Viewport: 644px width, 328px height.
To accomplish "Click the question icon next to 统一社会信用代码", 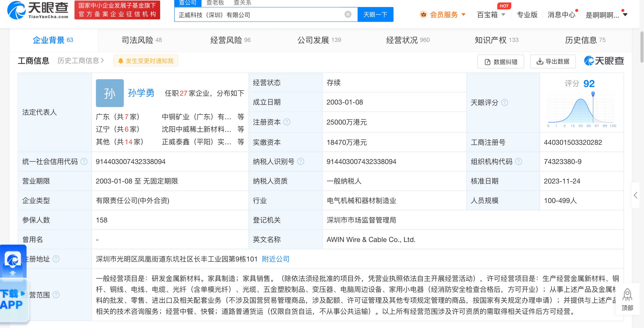I will [84, 161].
